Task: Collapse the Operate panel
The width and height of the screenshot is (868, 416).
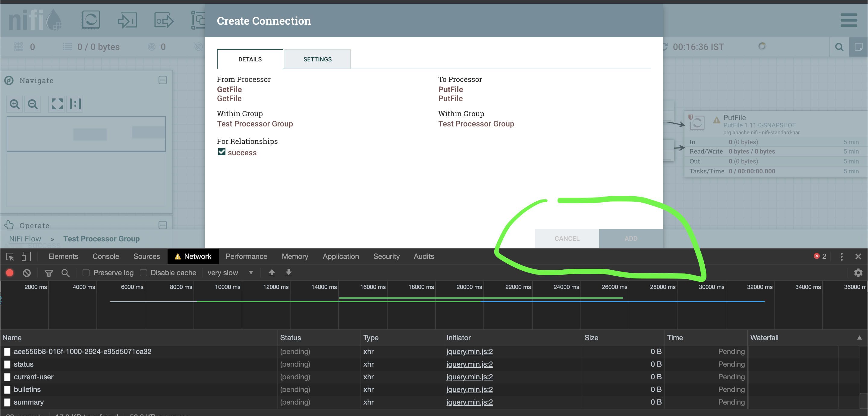Action: 163,225
